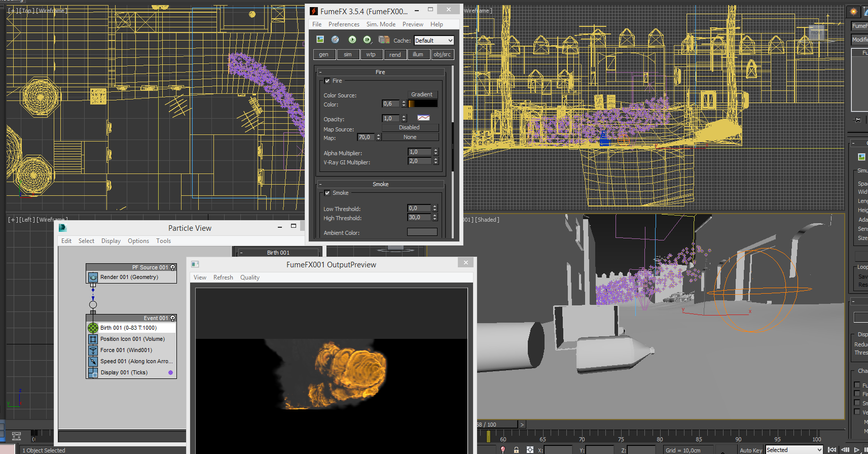Switch to the sim tab
Viewport: 868px width, 454px height.
pos(347,55)
